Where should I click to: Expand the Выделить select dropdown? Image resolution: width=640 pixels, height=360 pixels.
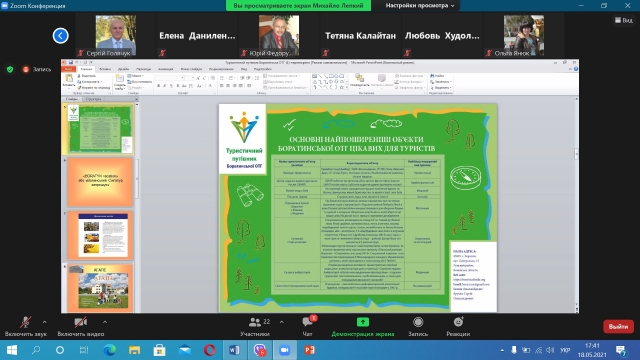[x=441, y=87]
